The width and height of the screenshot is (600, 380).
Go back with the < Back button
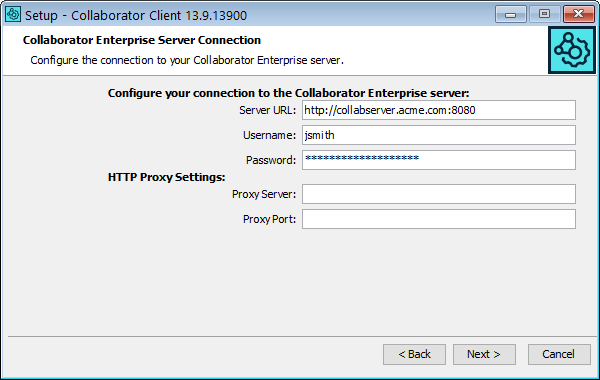tap(414, 354)
